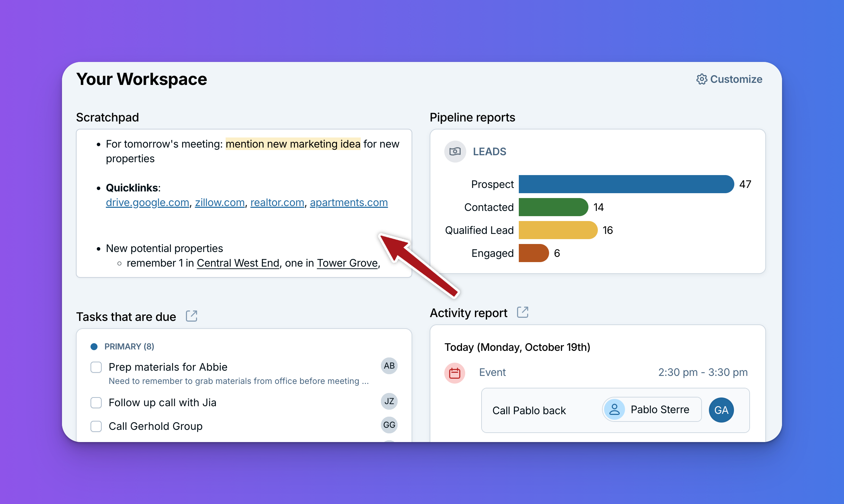
Task: Click the blue Prospect bar
Action: pyautogui.click(x=626, y=184)
